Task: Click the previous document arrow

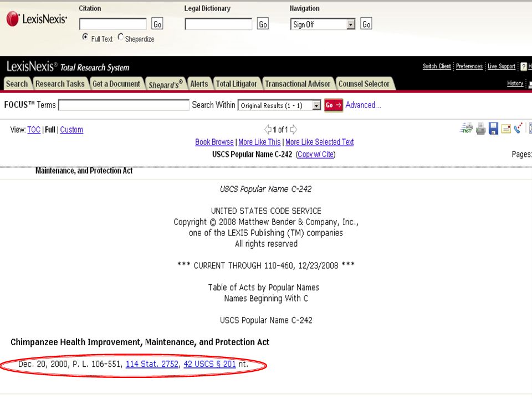Action: pyautogui.click(x=268, y=129)
